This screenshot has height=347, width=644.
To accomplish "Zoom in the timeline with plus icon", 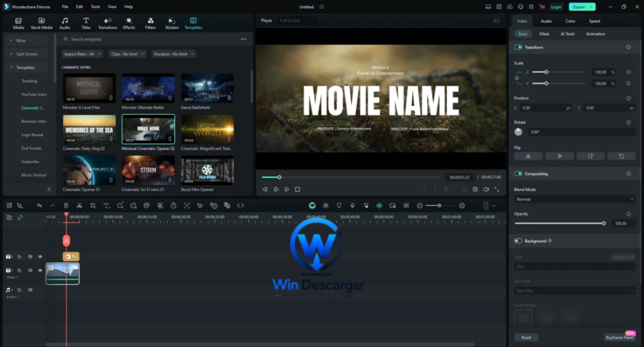I will tap(462, 205).
